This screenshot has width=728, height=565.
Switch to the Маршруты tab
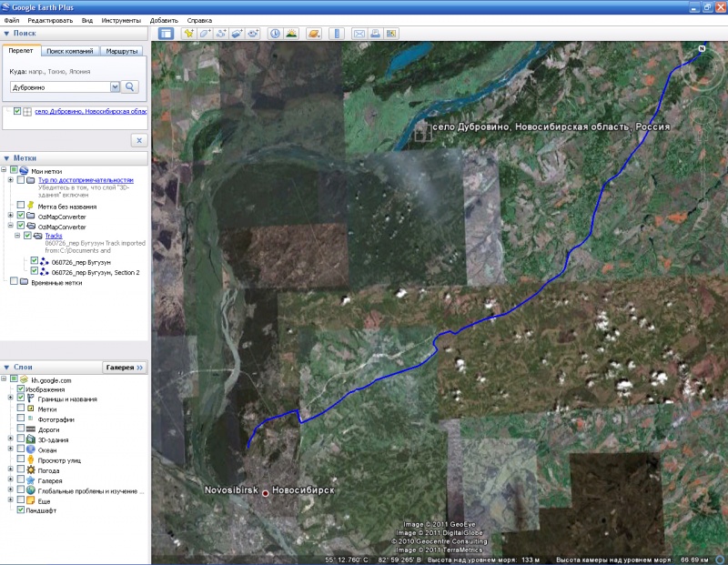(122, 51)
